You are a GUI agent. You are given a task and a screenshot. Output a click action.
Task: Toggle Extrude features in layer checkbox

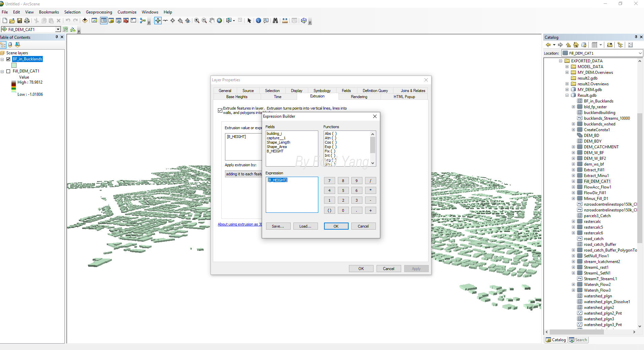[x=220, y=110]
